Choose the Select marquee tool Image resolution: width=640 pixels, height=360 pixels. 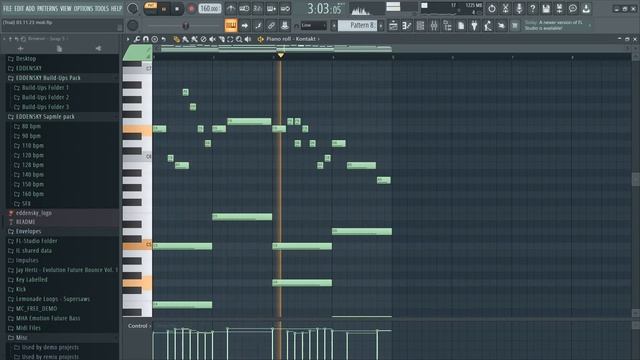(230, 39)
